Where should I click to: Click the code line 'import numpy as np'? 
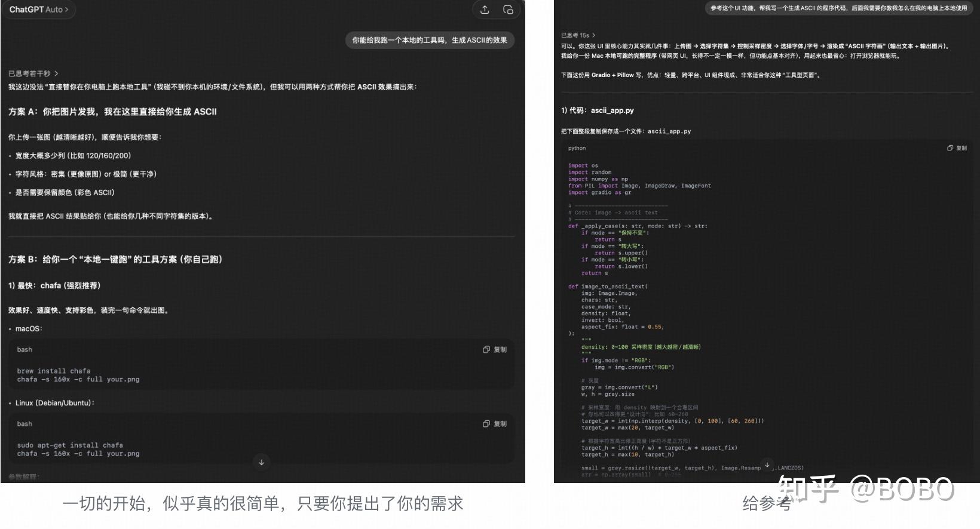(x=598, y=179)
